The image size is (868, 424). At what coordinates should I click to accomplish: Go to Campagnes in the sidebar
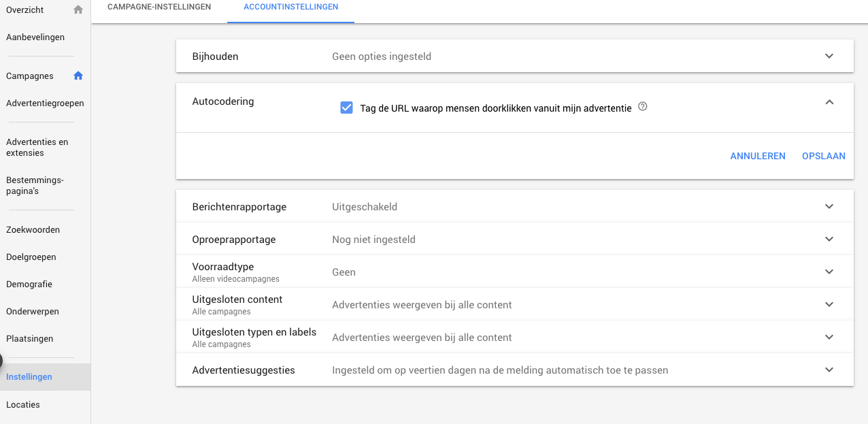point(30,76)
